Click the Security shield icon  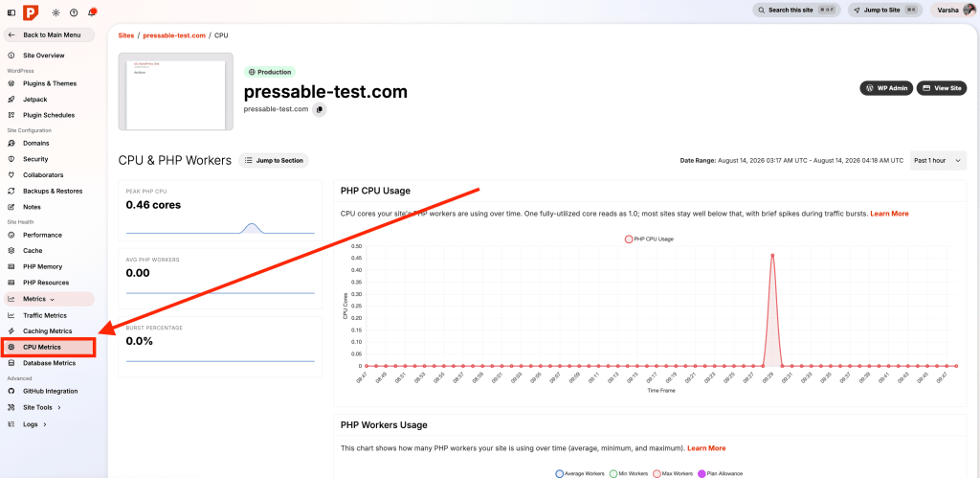(11, 159)
